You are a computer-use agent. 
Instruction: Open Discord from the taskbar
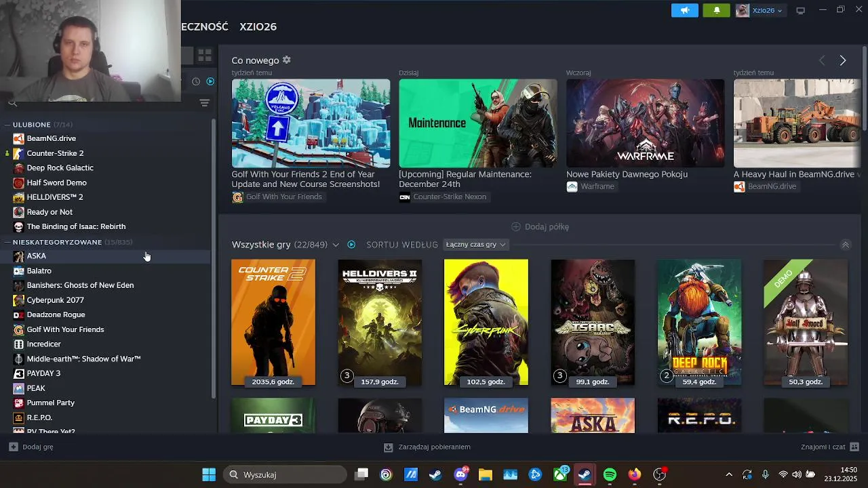point(460,474)
